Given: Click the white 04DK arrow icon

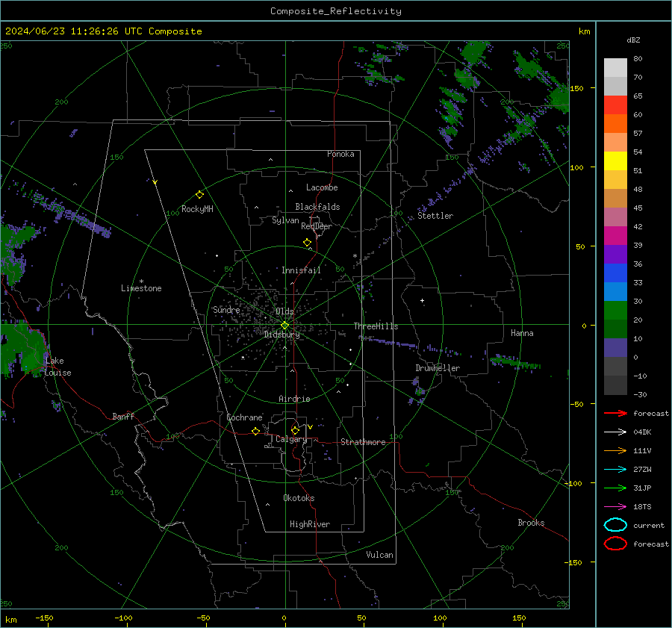Looking at the screenshot, I should pyautogui.click(x=615, y=432).
